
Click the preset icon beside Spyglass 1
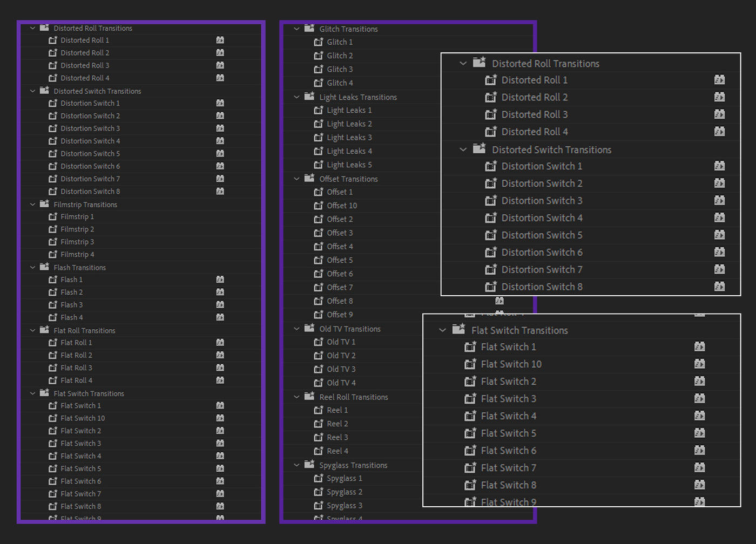tap(319, 478)
